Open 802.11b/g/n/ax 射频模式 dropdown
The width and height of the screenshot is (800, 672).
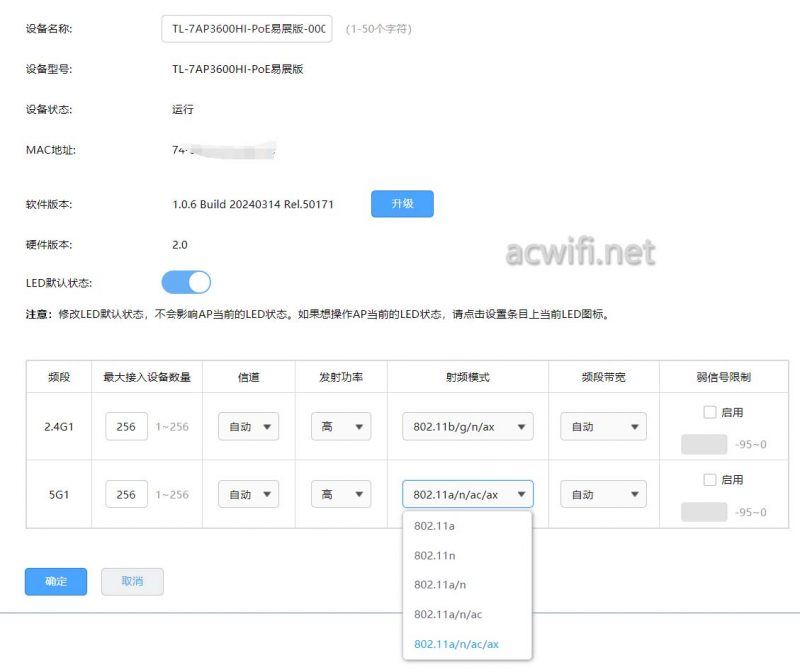pyautogui.click(x=467, y=427)
